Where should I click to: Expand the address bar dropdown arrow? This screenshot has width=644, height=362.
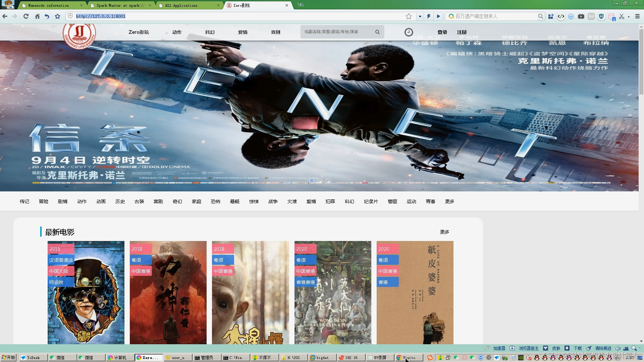tap(420, 16)
